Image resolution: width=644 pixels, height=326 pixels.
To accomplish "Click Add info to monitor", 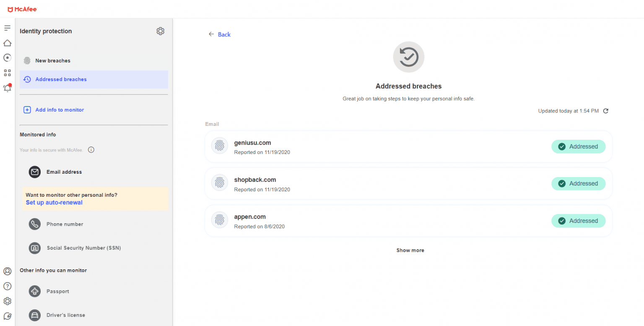I will point(60,110).
